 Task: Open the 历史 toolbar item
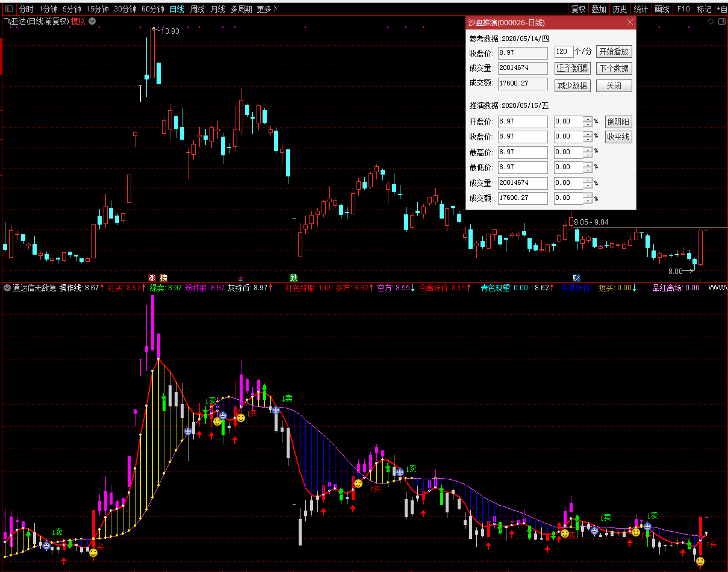[620, 9]
